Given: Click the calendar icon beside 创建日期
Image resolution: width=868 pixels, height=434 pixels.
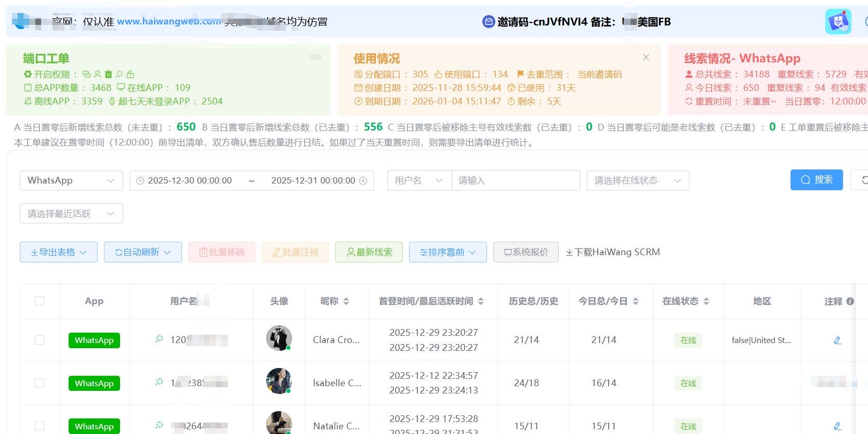Looking at the screenshot, I should (x=358, y=88).
